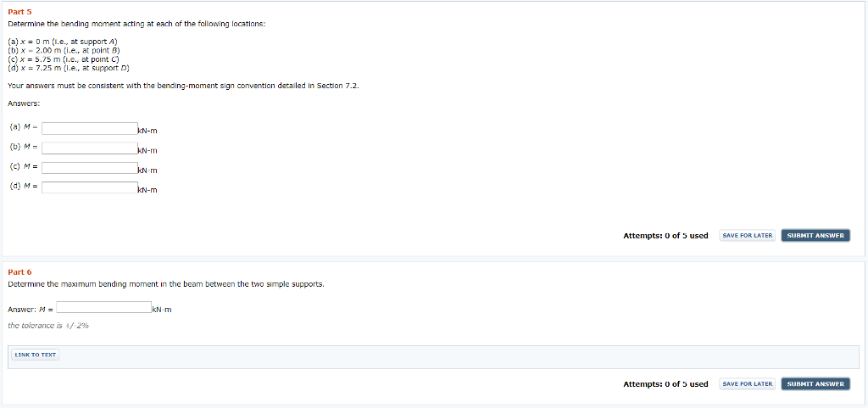
Task: Click Part 5 attempts used counter
Action: click(665, 236)
